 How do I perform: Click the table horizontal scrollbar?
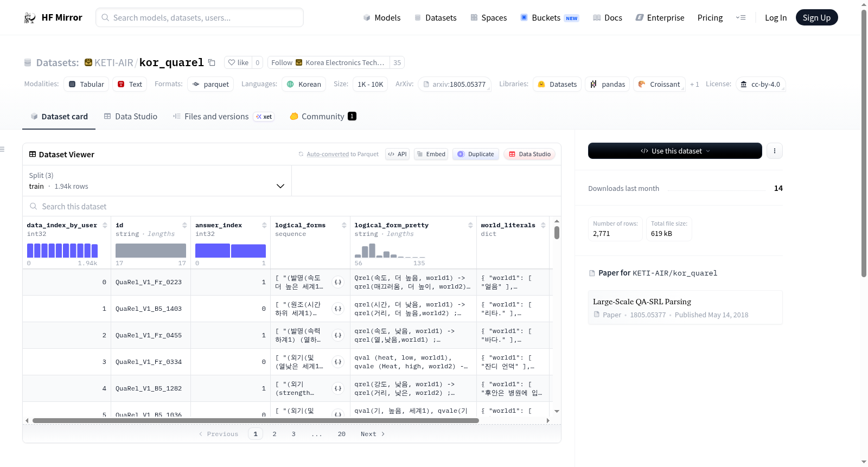pos(256,420)
